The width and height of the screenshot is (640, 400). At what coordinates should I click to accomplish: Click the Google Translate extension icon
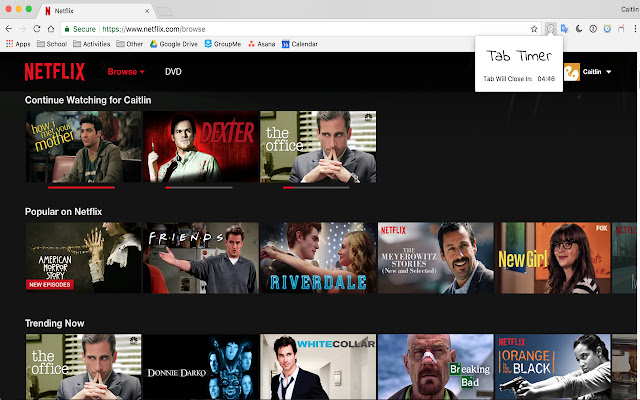[x=564, y=29]
